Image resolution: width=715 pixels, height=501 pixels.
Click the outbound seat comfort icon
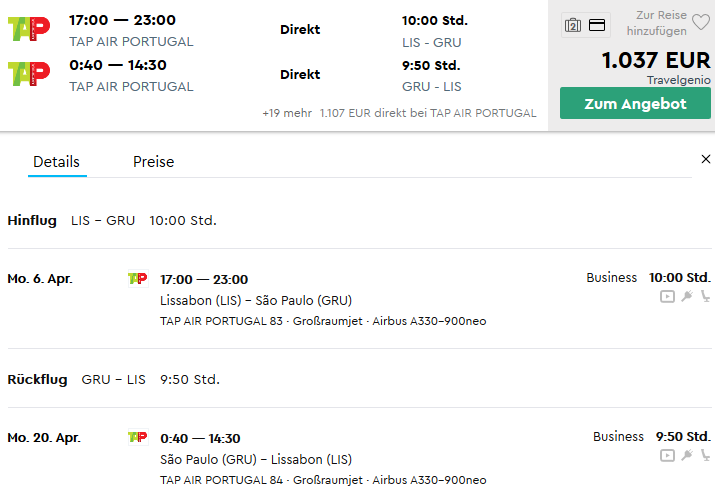(x=705, y=296)
